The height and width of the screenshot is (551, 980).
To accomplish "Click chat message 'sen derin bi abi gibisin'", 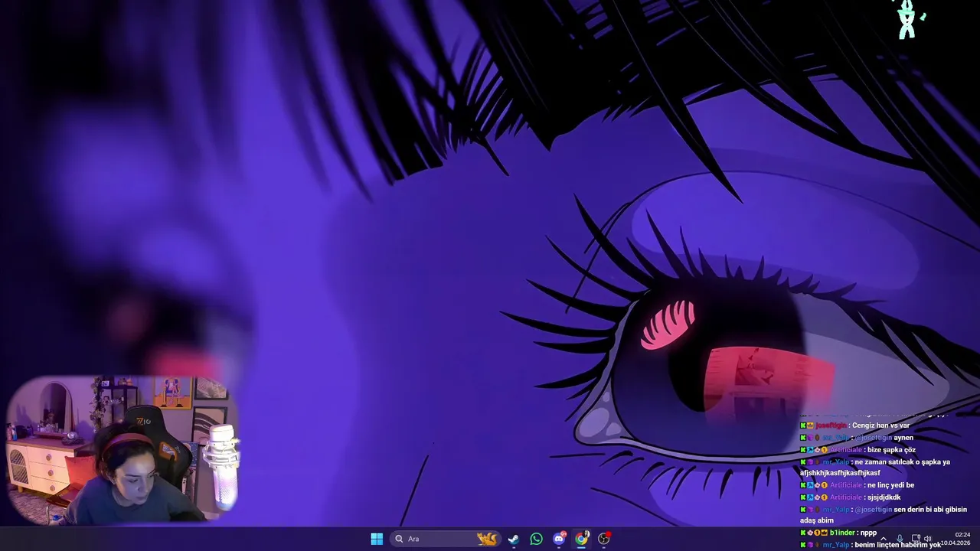I will click(x=930, y=510).
